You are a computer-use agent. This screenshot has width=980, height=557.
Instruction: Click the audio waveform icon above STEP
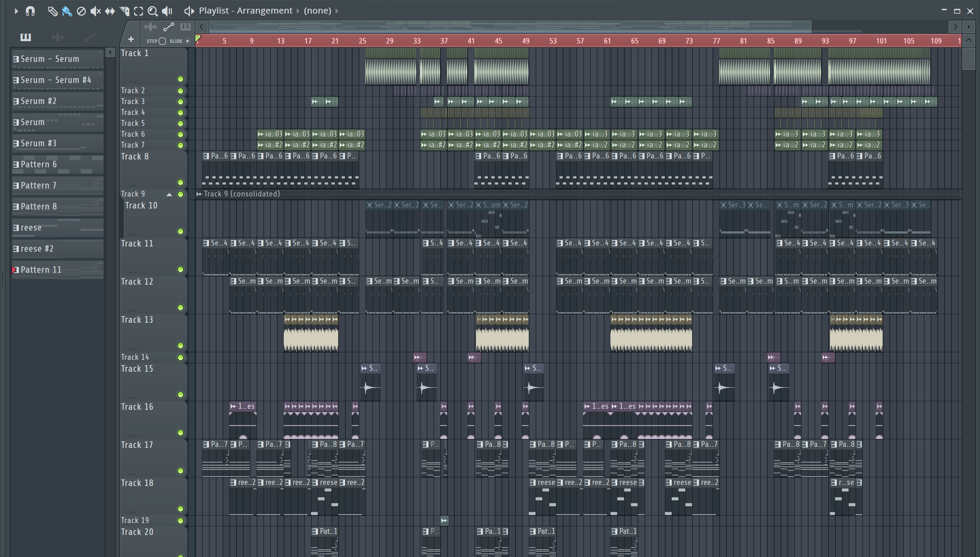pos(150,27)
